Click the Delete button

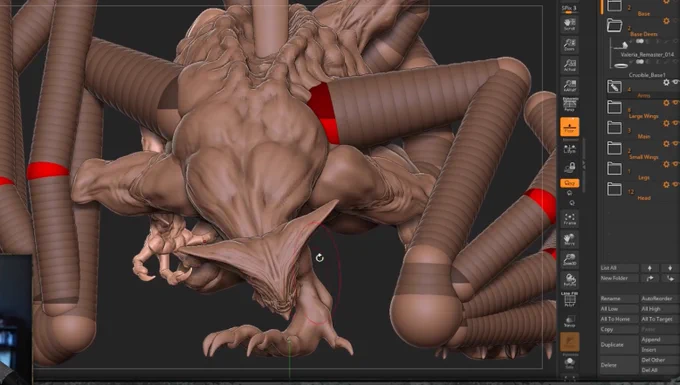[619, 365]
